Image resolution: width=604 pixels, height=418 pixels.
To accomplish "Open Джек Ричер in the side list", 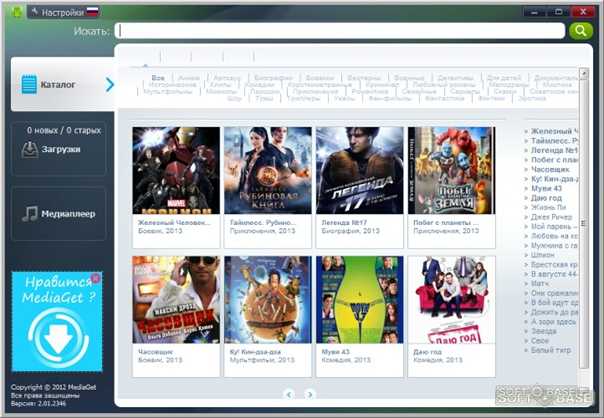I will pos(551,217).
